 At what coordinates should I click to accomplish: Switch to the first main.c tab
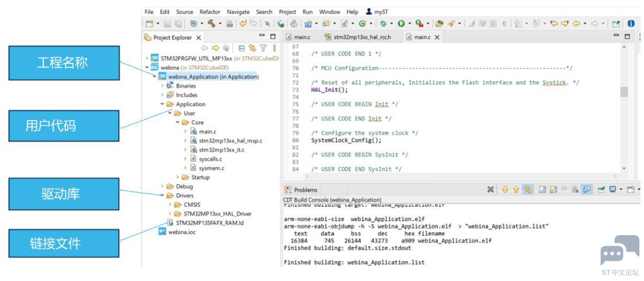(299, 37)
